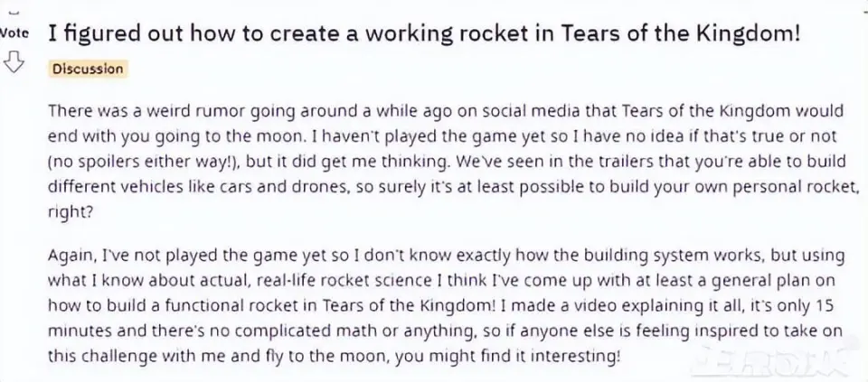The height and width of the screenshot is (382, 868).
Task: Click the downvote arrow icon
Action: click(14, 62)
